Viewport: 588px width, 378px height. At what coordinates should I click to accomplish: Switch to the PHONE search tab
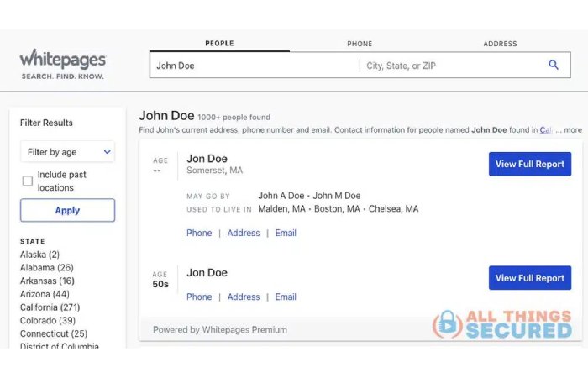[360, 44]
